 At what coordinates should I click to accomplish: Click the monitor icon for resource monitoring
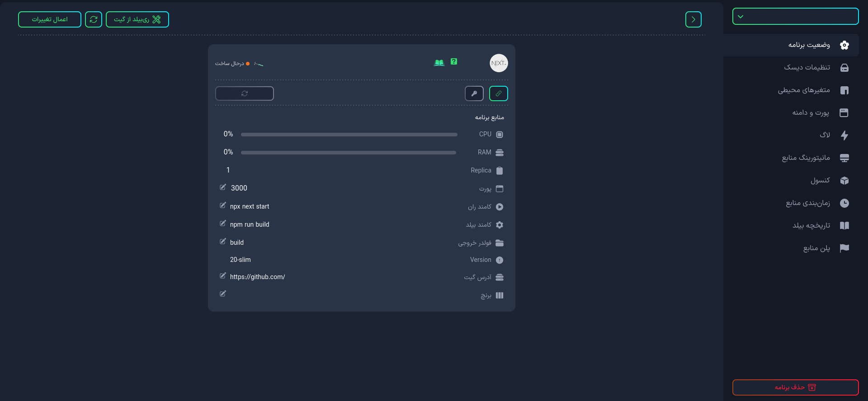click(x=844, y=158)
